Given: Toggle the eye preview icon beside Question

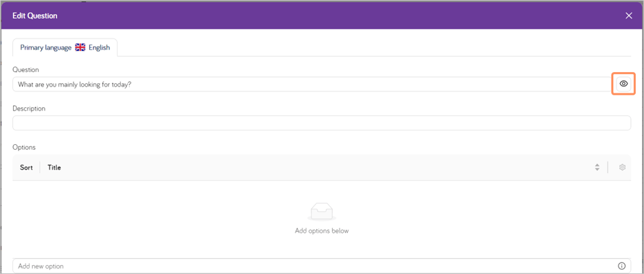Looking at the screenshot, I should coord(623,84).
